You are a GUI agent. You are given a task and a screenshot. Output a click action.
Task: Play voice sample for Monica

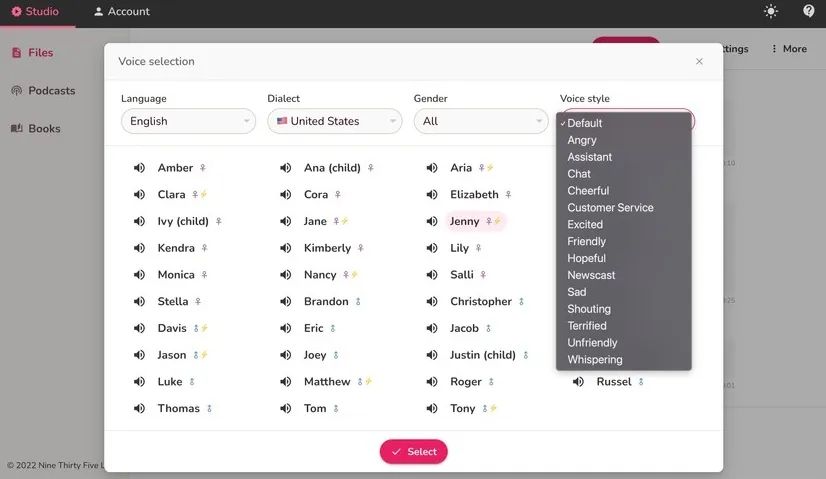139,275
